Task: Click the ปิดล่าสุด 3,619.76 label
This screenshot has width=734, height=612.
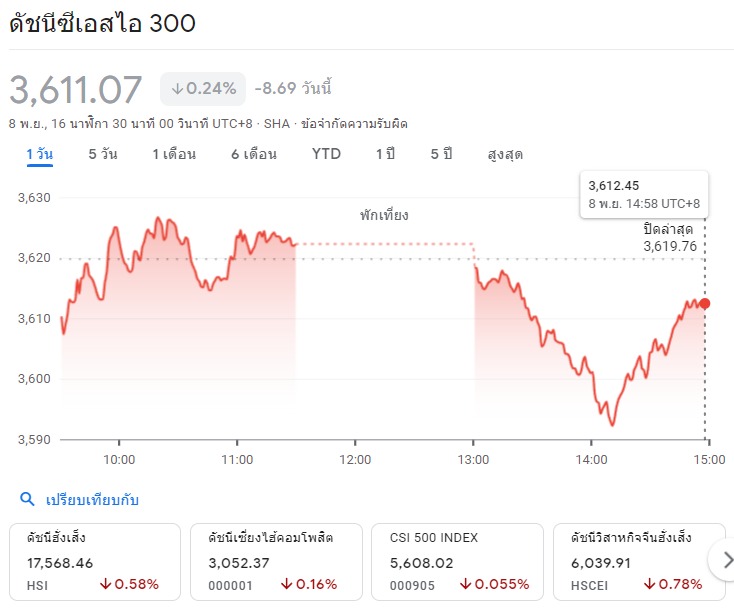Action: 670,238
